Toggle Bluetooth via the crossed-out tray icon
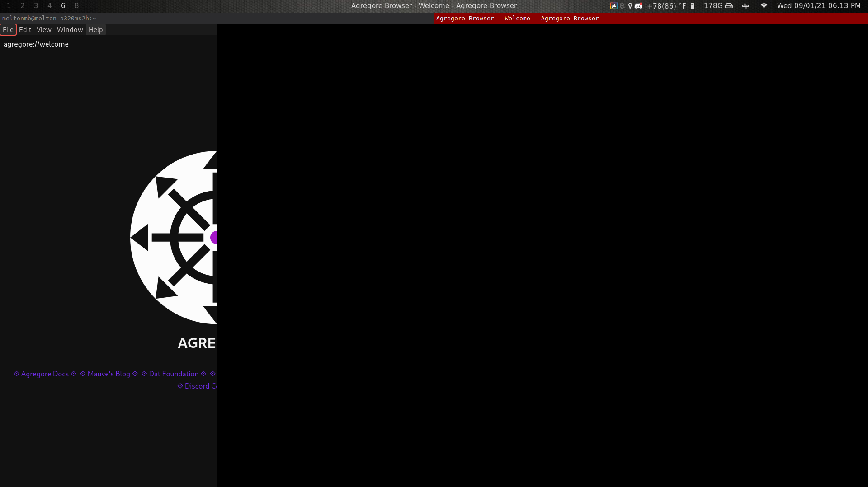This screenshot has height=487, width=868. click(x=623, y=6)
